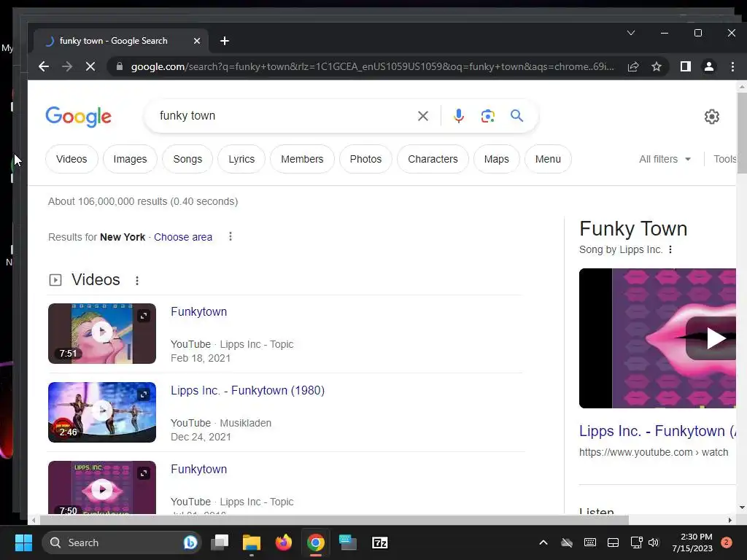Go back to the previous page
The height and width of the screenshot is (560, 747).
(44, 66)
